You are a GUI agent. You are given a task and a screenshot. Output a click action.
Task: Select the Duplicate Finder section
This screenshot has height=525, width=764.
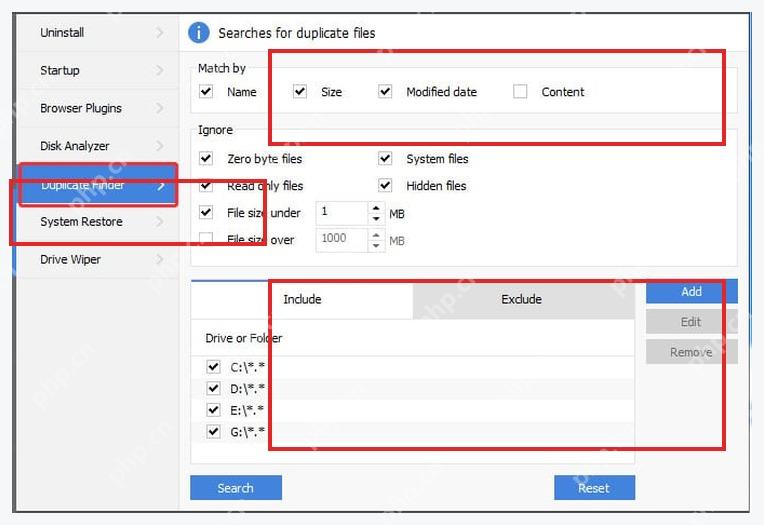(98, 184)
